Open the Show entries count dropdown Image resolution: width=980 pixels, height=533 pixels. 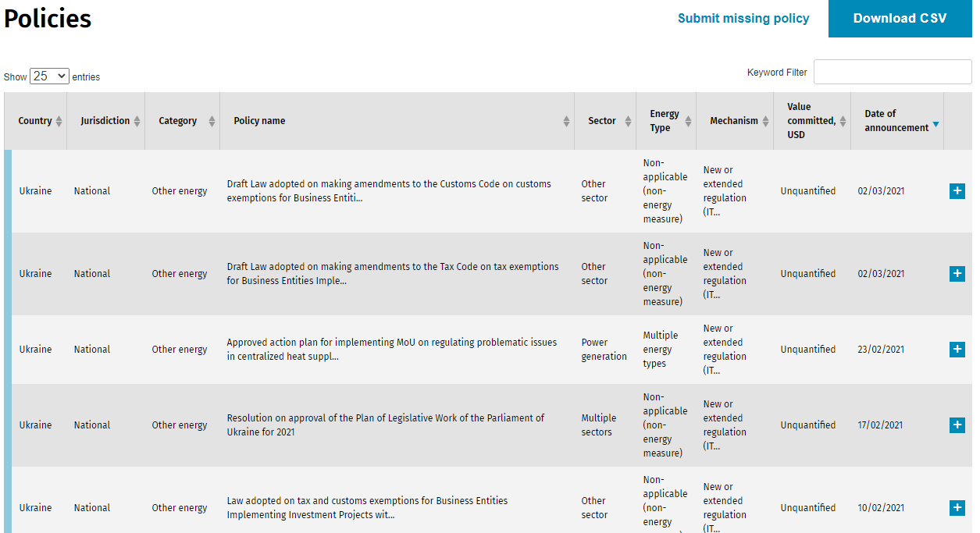point(49,76)
